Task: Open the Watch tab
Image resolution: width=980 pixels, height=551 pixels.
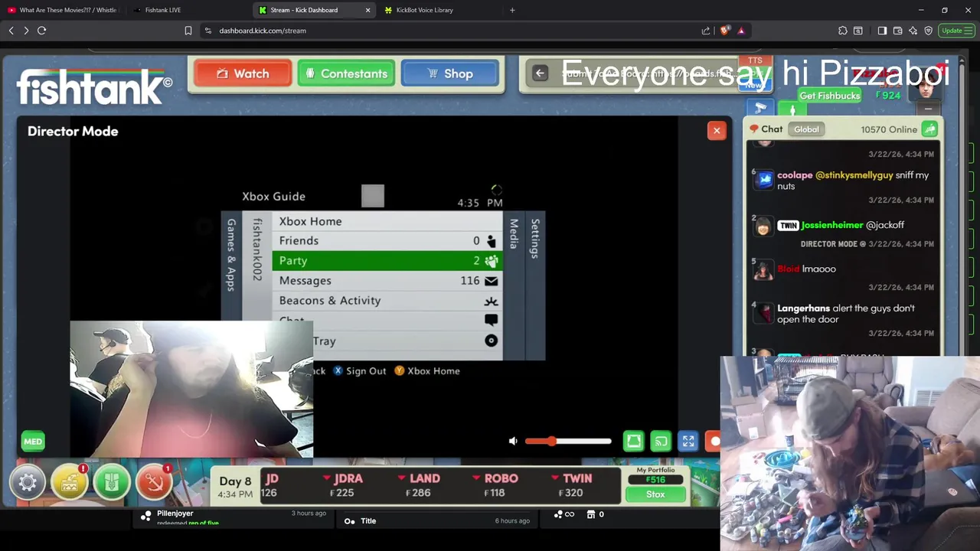Action: point(243,74)
